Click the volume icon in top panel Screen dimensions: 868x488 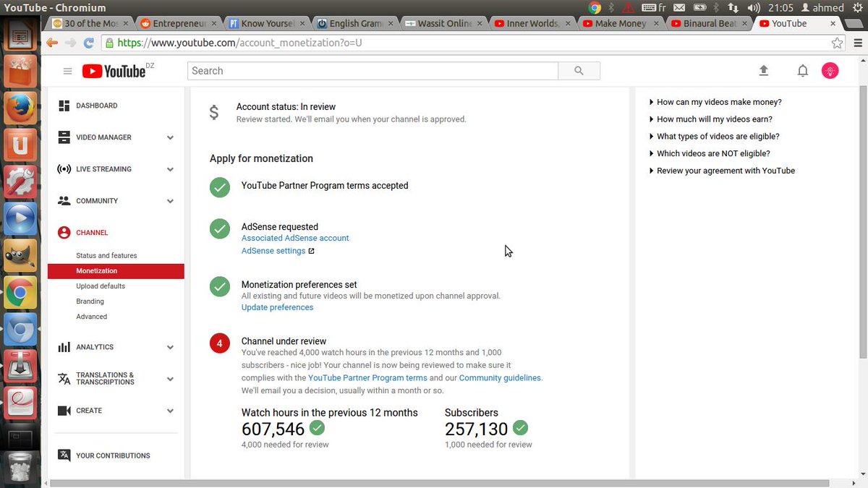point(754,8)
